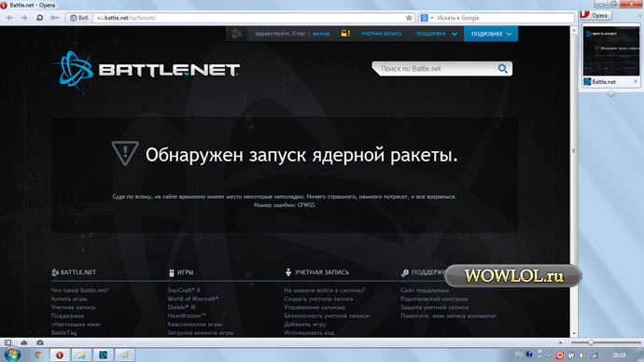Viewport: 644px width, 362px height.
Task: Expand the 'Подробнее' dropdown button
Action: click(x=491, y=34)
